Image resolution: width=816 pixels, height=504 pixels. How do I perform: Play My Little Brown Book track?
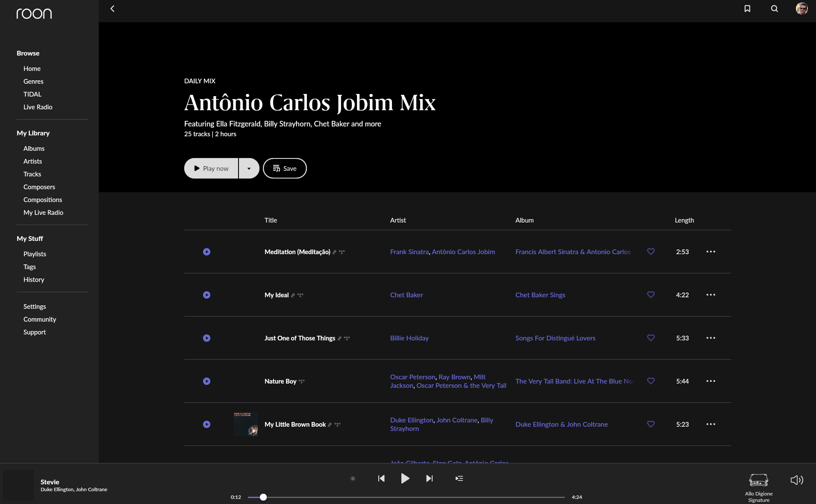206,425
